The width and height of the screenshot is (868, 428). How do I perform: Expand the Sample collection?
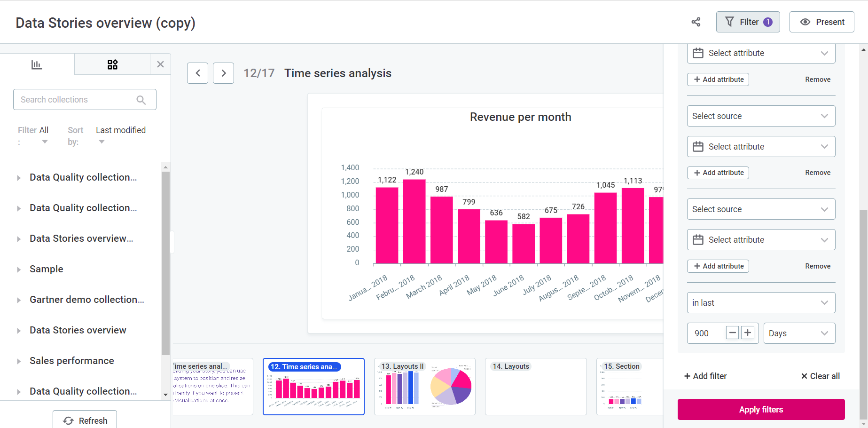point(19,269)
